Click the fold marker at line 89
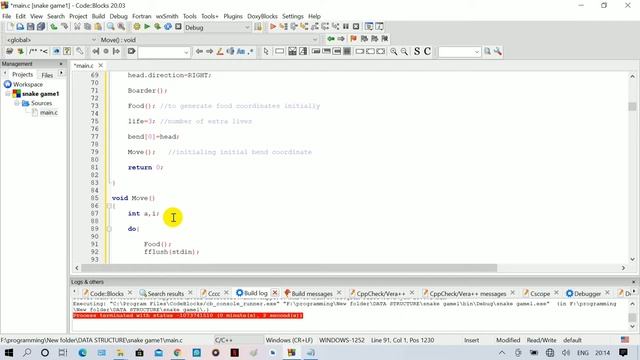 click(x=109, y=229)
